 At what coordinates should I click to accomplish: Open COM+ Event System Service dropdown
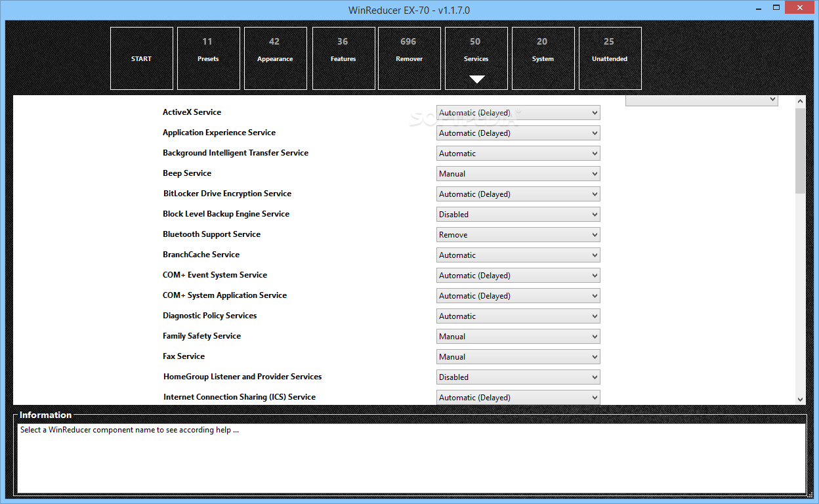point(518,276)
